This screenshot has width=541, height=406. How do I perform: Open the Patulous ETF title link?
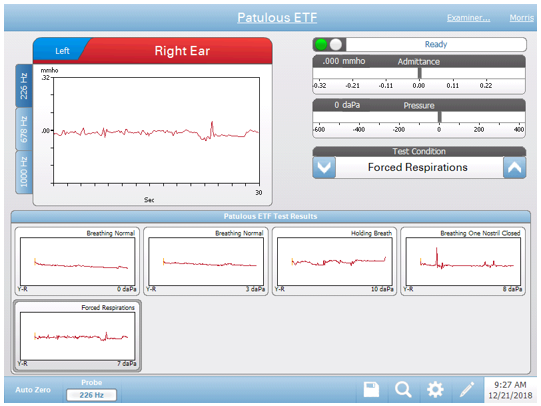coord(277,18)
